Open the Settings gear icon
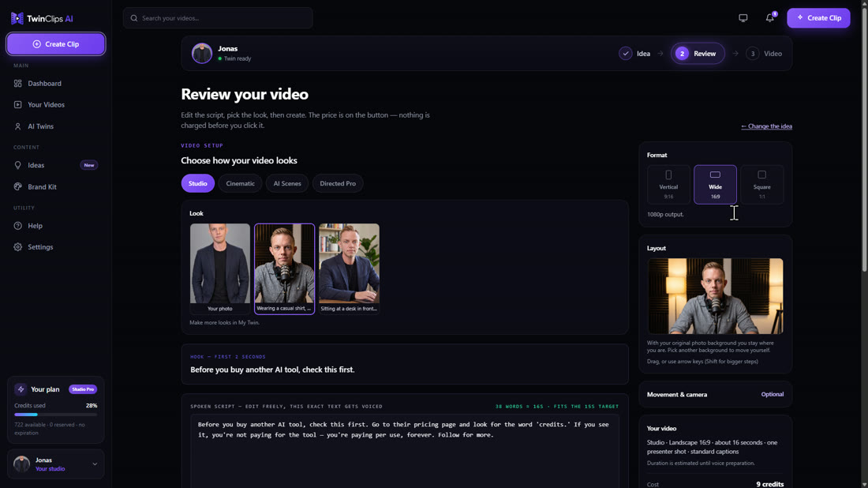868x488 pixels. 17,247
